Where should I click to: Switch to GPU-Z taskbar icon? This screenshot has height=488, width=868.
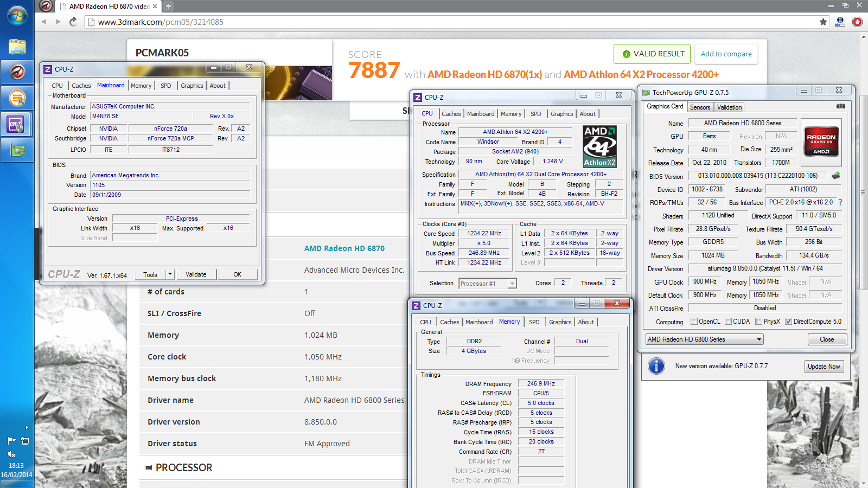[17, 150]
